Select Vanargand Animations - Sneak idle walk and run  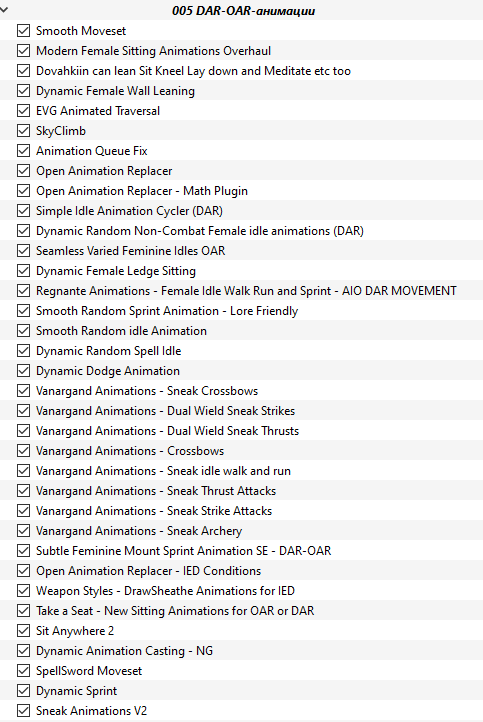pos(163,471)
